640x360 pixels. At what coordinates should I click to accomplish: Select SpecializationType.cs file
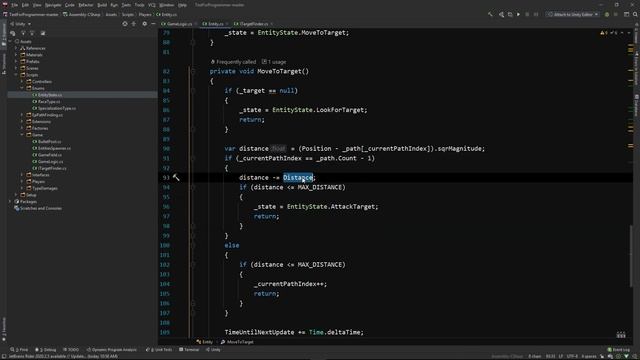pos(56,108)
